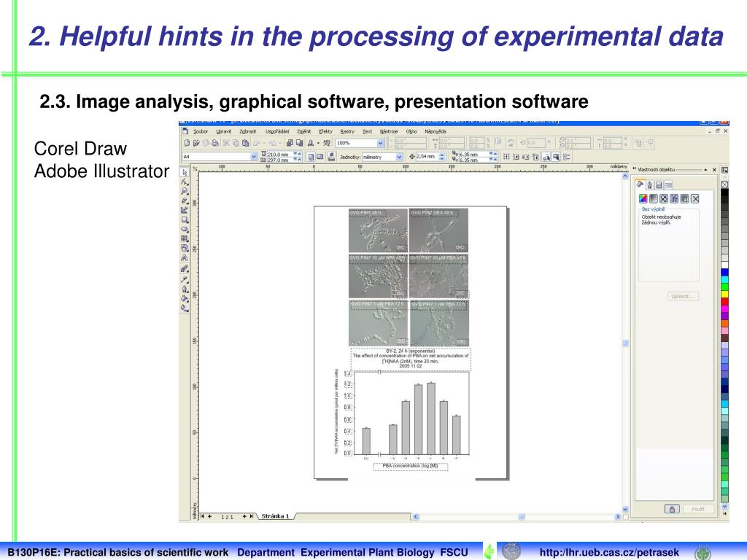The height and width of the screenshot is (560, 747).
Task: Click the New document icon
Action: [187, 143]
